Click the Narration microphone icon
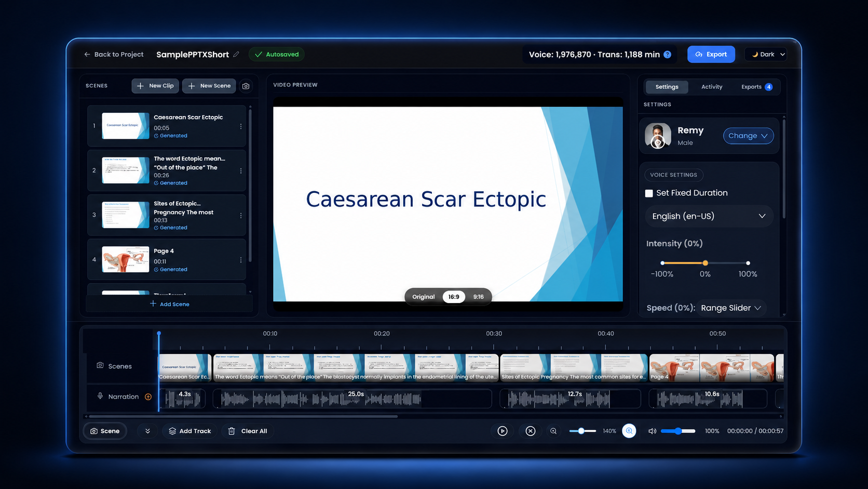The image size is (868, 489). pos(100,396)
